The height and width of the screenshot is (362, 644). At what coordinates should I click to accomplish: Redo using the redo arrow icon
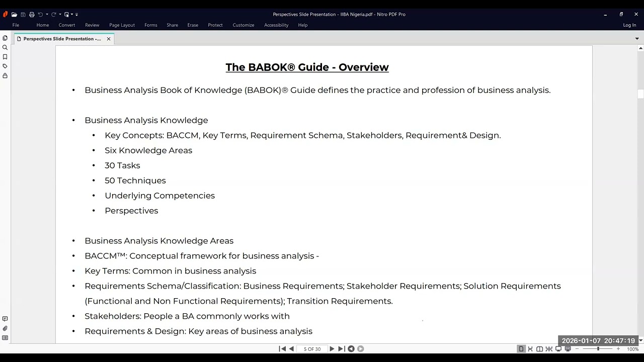click(53, 15)
